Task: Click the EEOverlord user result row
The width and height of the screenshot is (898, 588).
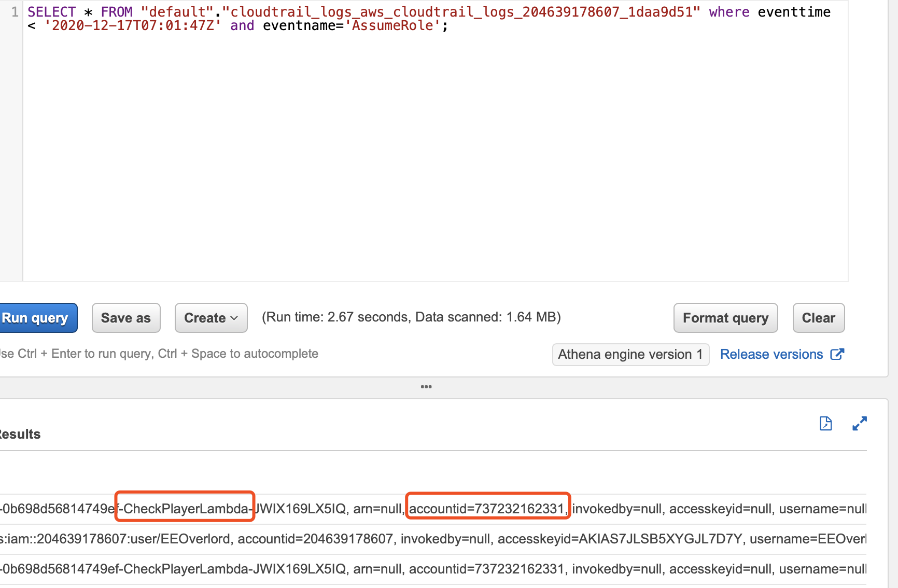Action: 433,539
